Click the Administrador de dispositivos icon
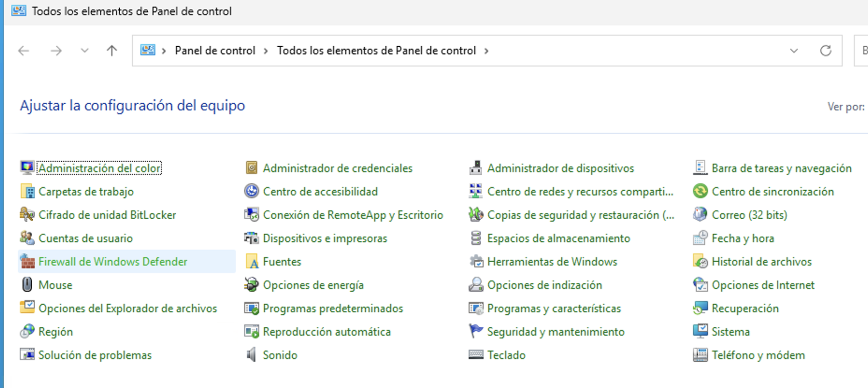Screen dimensions: 868x388 [476, 168]
